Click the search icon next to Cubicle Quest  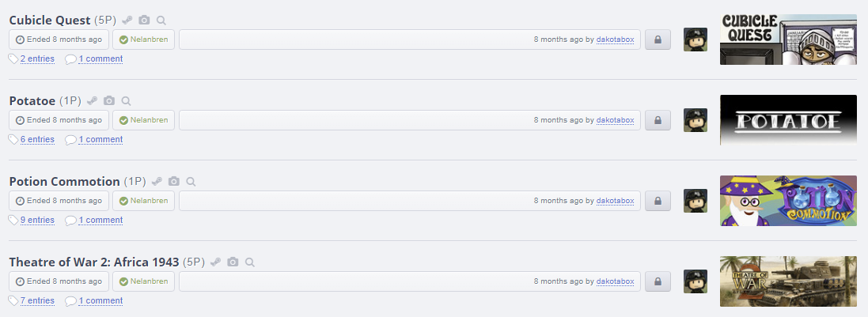tap(161, 21)
